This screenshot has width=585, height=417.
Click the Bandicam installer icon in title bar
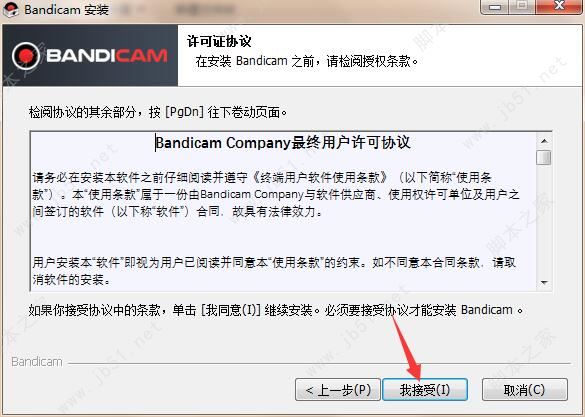(x=10, y=9)
